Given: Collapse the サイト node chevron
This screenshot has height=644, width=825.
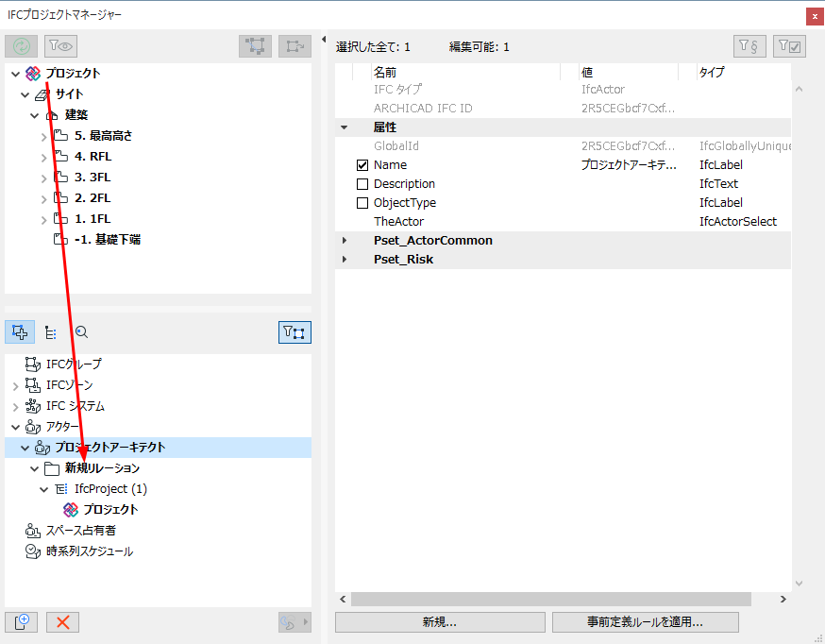Looking at the screenshot, I should [25, 94].
